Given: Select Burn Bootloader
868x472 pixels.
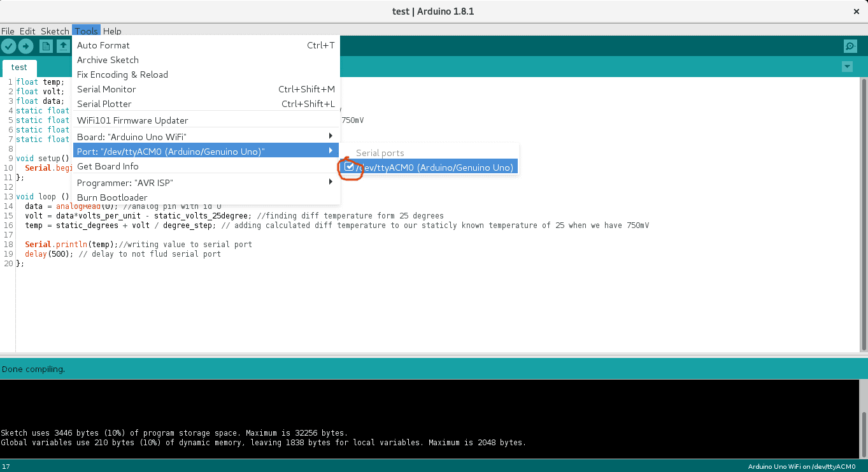Looking at the screenshot, I should pos(112,197).
